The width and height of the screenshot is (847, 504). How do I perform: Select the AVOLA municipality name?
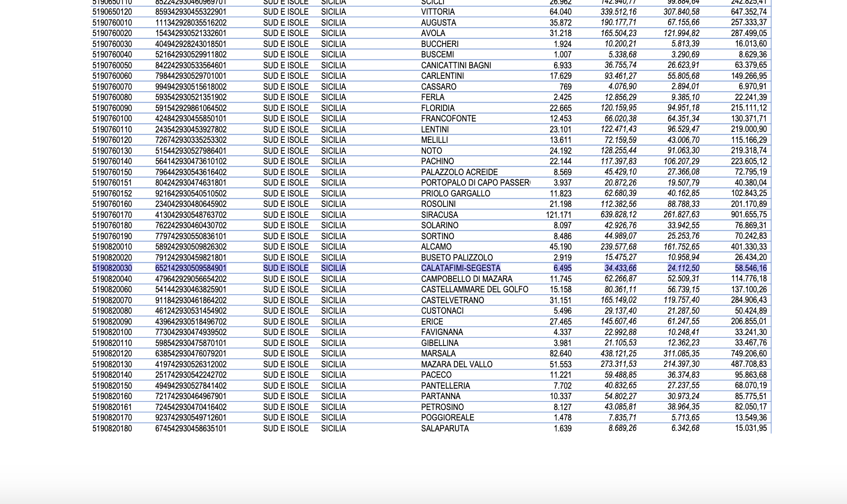coord(433,33)
